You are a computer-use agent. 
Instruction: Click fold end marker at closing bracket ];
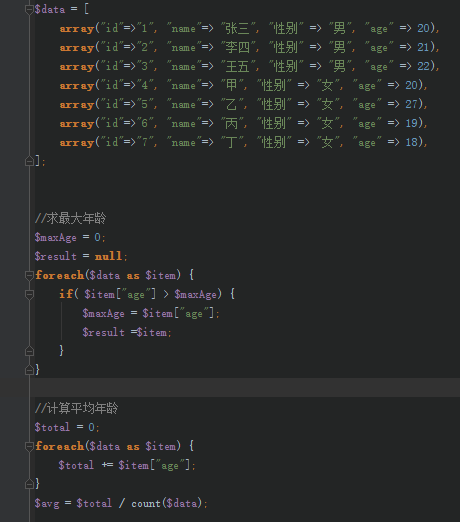[x=29, y=162]
